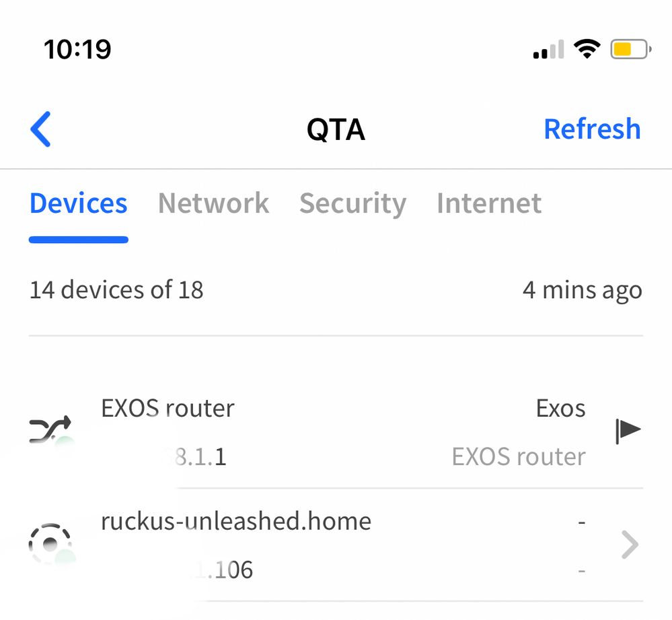Tap the QTA network title

point(336,129)
